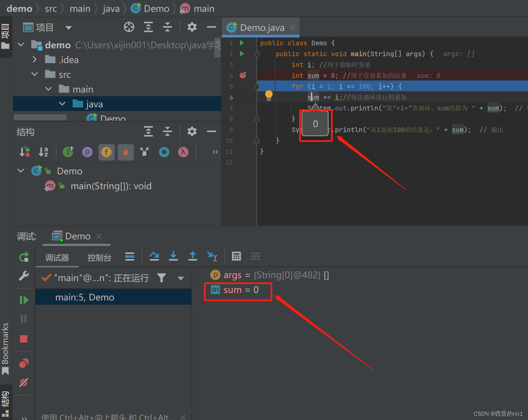Image resolution: width=528 pixels, height=420 pixels.
Task: Expand all nodes in the 结构 panel
Action: pos(148,132)
